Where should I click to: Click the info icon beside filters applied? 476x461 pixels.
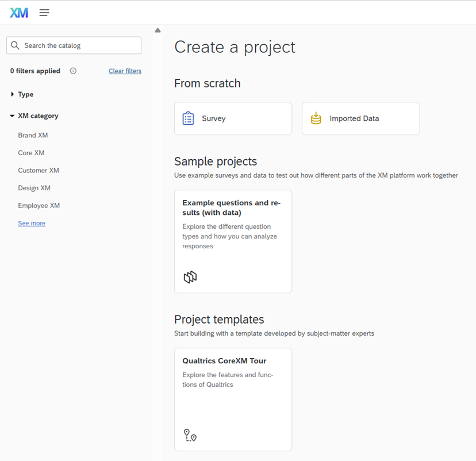tap(73, 71)
